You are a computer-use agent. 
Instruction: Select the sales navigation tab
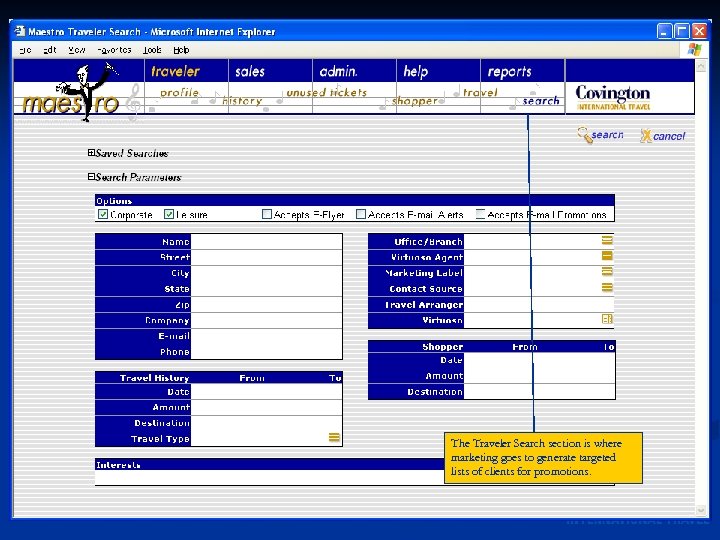[x=250, y=71]
